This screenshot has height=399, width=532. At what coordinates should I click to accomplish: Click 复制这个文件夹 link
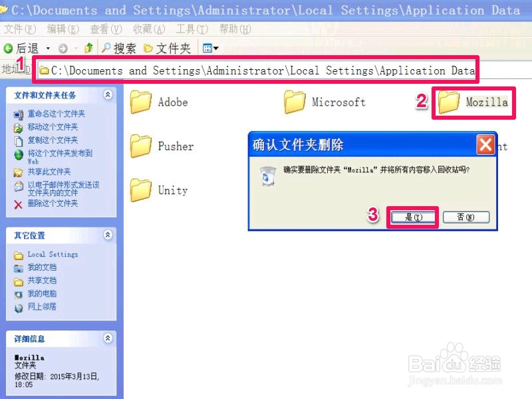click(x=53, y=140)
